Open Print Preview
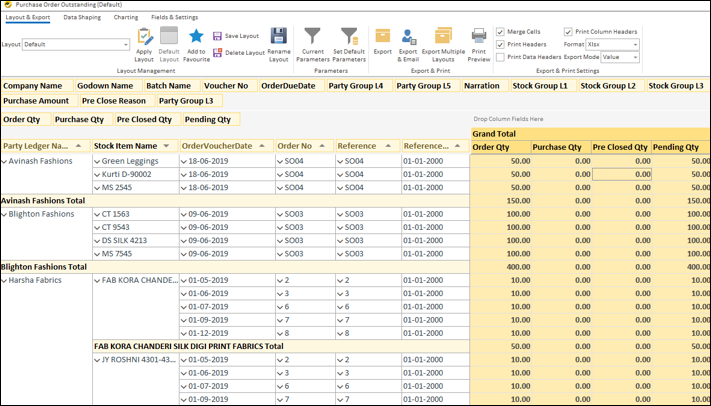The image size is (711, 406). (x=479, y=37)
